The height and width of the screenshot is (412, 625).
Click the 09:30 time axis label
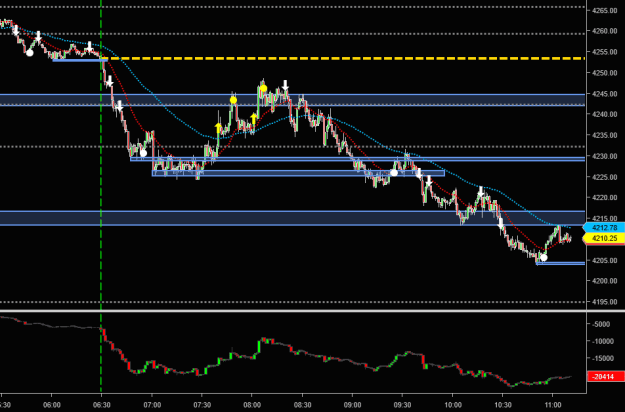point(402,405)
